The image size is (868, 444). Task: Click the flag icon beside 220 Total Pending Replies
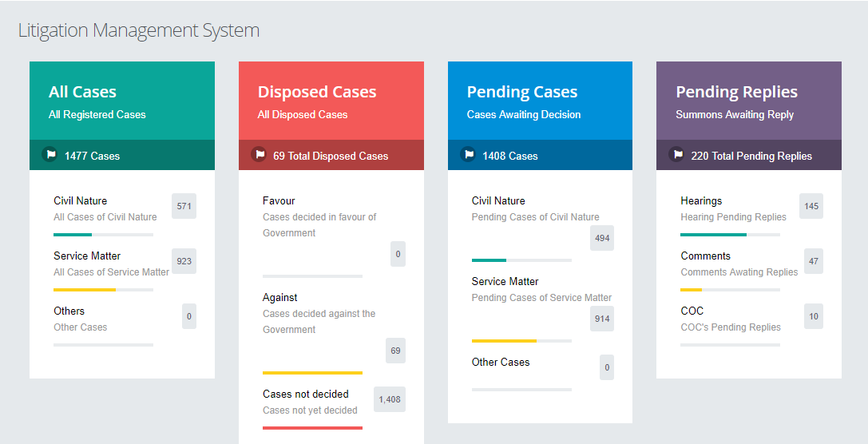(677, 155)
